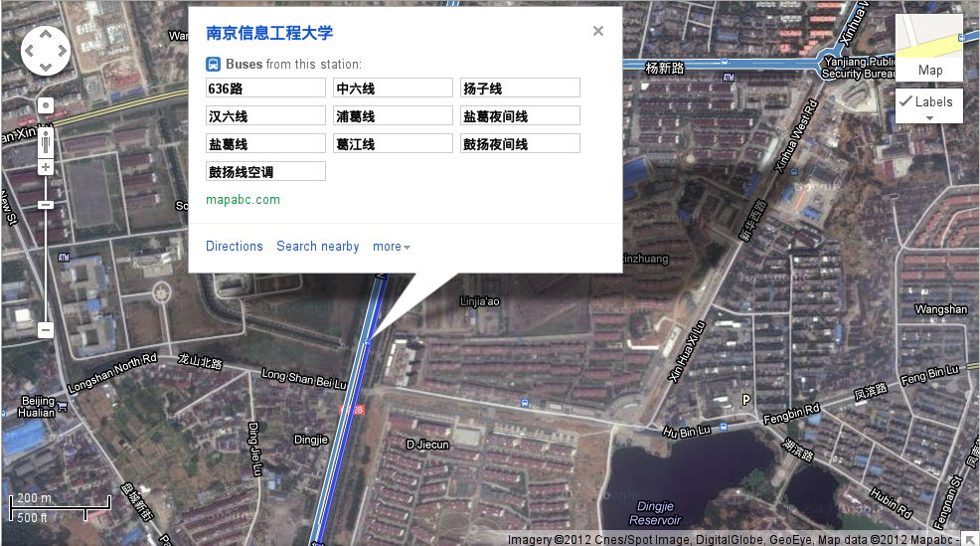980x546 pixels.
Task: Select bus line 扬子线
Action: (x=521, y=89)
